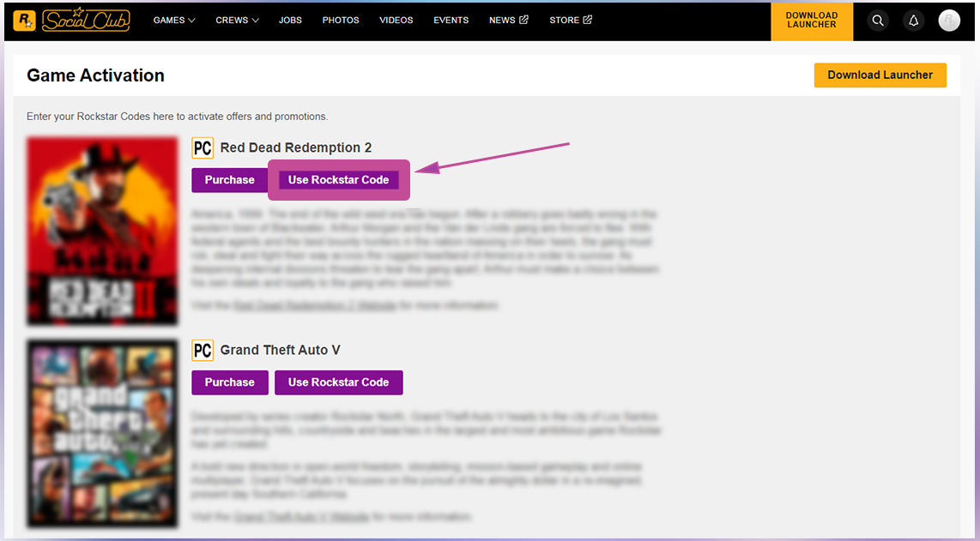
Task: Expand the CREWS dropdown menu
Action: coord(237,20)
